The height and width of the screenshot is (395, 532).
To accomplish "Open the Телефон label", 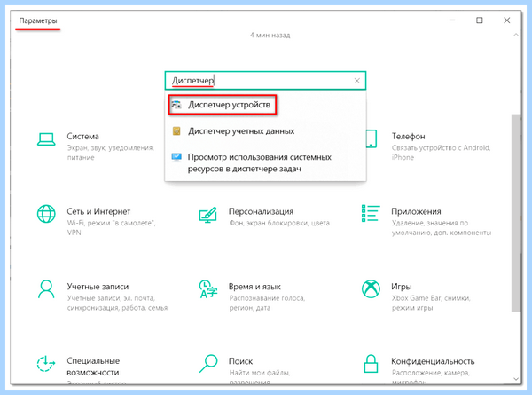I will tap(408, 137).
